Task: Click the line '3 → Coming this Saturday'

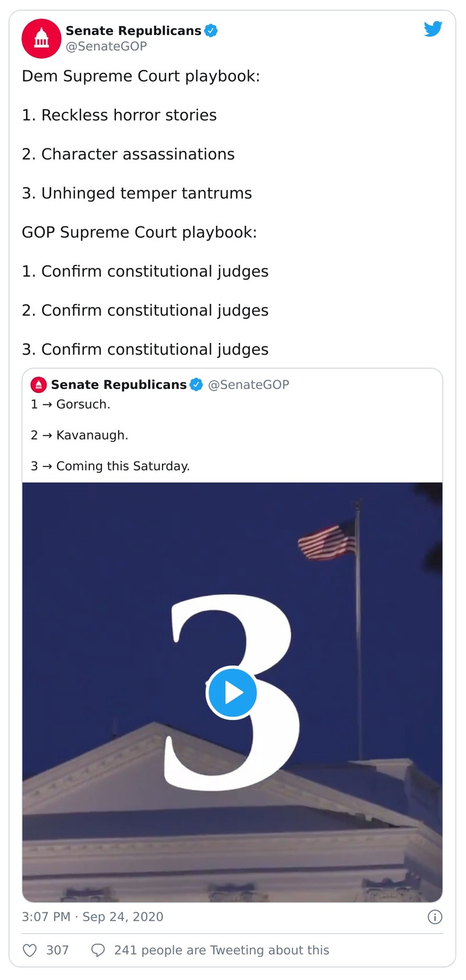Action: (110, 466)
